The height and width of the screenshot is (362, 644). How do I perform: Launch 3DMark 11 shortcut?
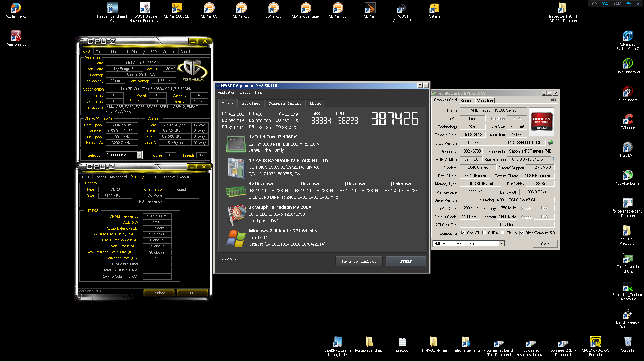click(x=338, y=10)
